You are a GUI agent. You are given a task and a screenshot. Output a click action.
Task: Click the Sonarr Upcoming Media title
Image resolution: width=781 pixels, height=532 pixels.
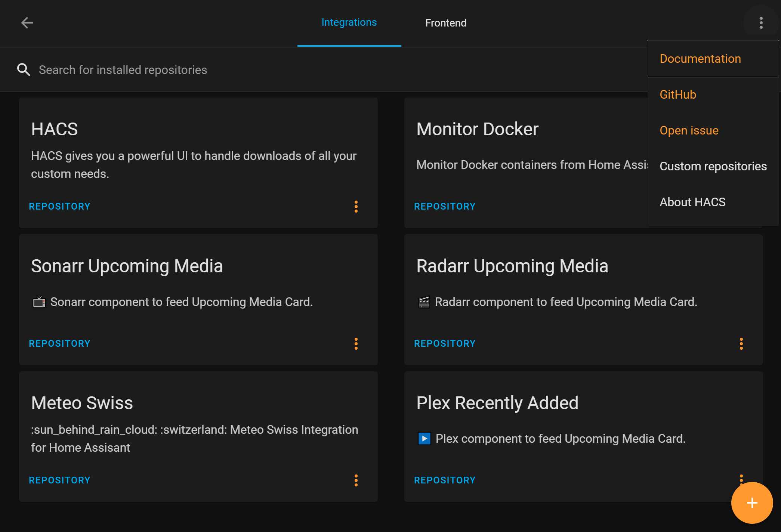[127, 266]
